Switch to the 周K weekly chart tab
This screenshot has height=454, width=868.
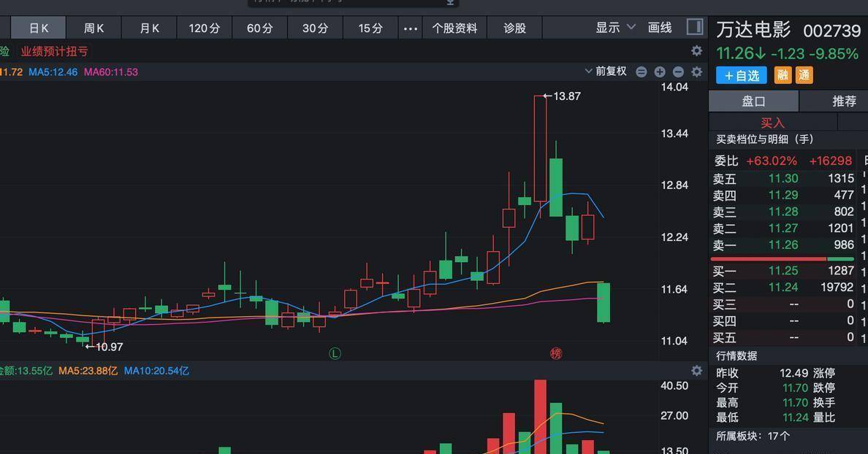[94, 28]
